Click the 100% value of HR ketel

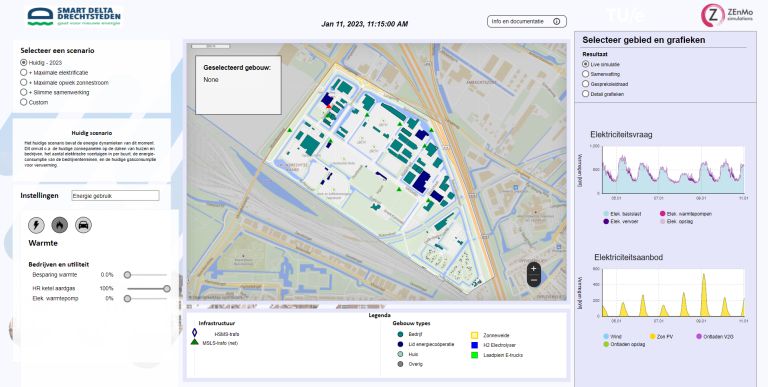106,289
